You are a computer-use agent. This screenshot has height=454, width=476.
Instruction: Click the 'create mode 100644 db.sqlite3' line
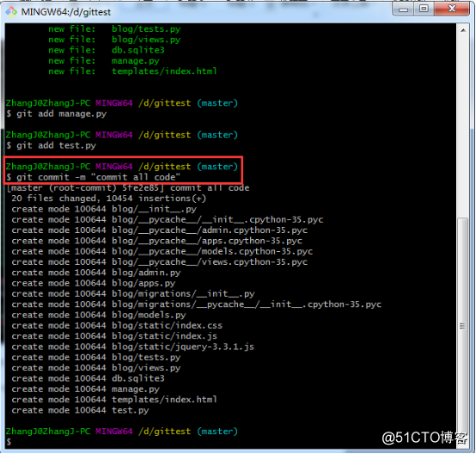click(x=88, y=379)
